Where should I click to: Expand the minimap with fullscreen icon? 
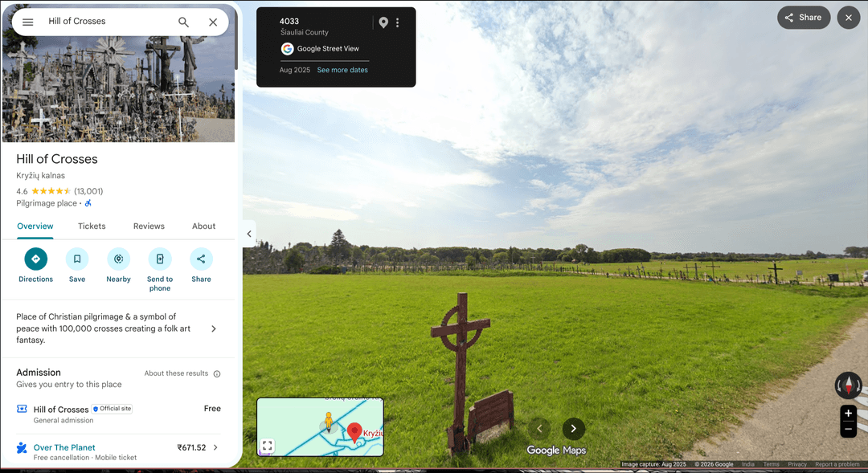[268, 446]
